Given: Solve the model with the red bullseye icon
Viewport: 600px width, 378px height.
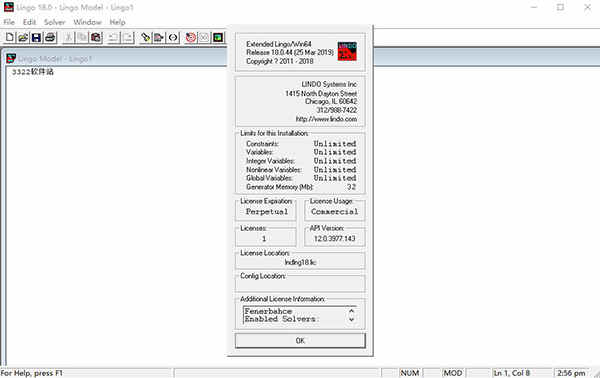Looking at the screenshot, I should [191, 37].
